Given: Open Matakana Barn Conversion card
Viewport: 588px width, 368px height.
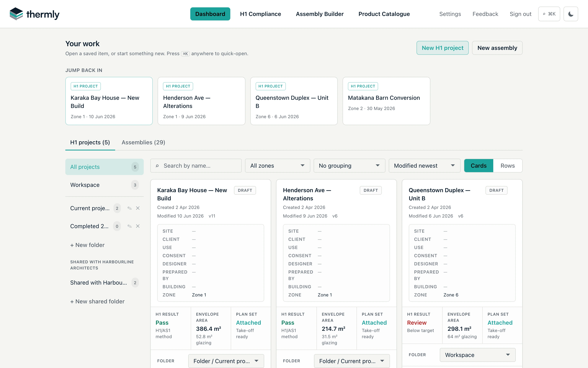Looking at the screenshot, I should tap(386, 101).
